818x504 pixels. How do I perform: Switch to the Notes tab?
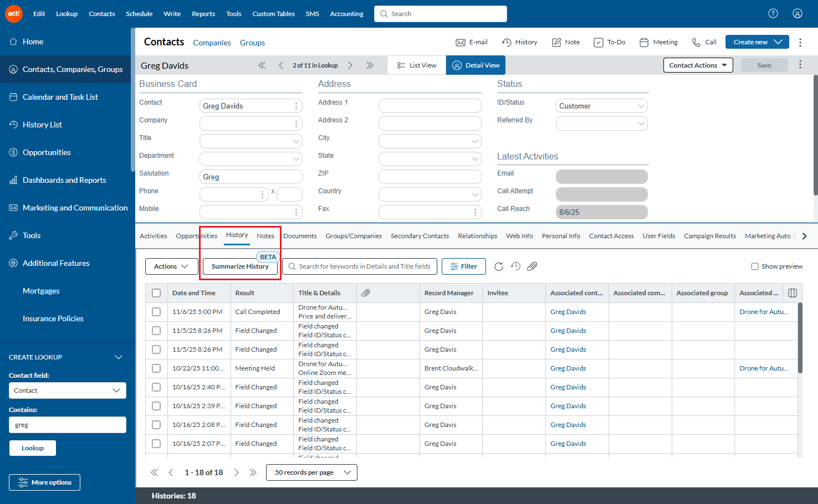265,236
